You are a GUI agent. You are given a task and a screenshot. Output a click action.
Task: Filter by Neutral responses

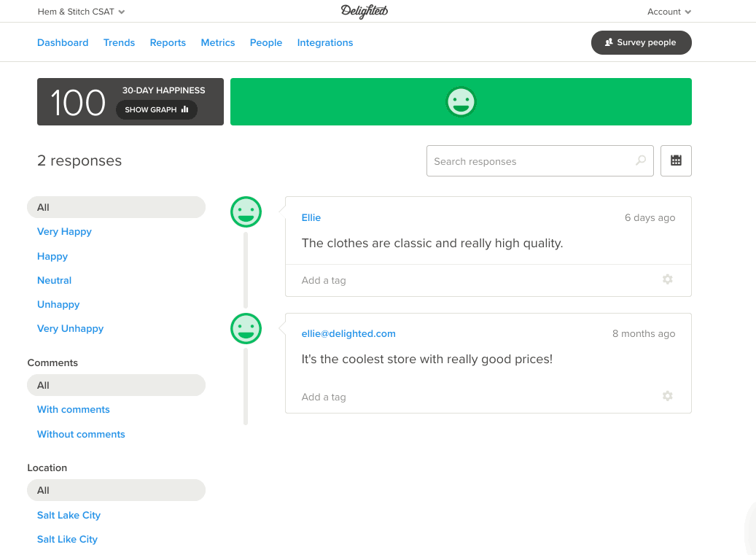pos(54,280)
